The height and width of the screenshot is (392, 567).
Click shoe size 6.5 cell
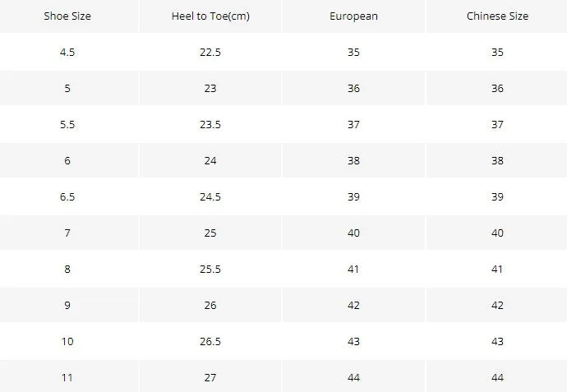pyautogui.click(x=67, y=196)
